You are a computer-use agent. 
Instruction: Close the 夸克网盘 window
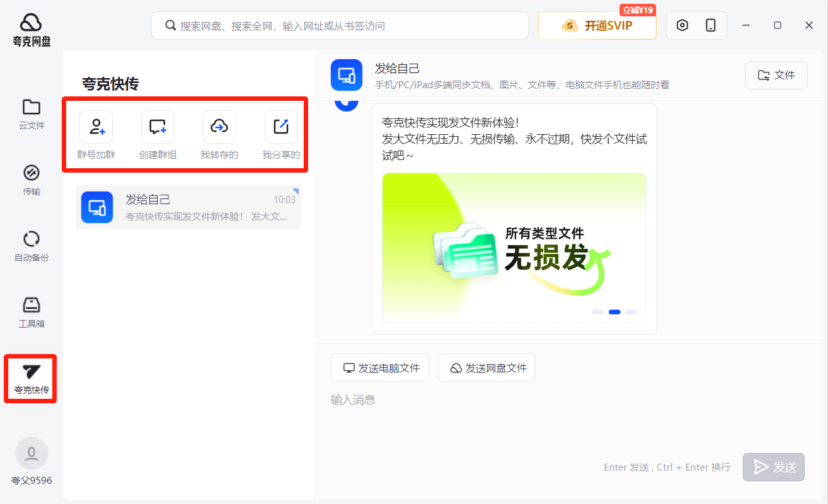(809, 25)
